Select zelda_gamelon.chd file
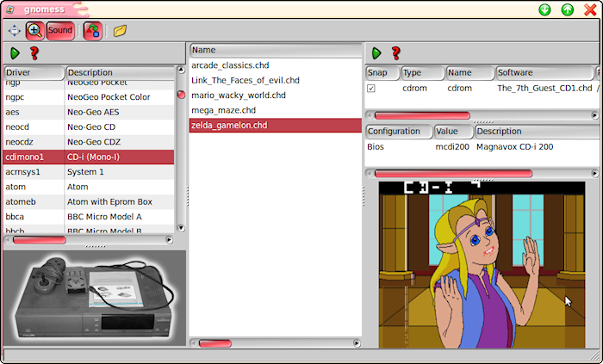 [x=276, y=125]
